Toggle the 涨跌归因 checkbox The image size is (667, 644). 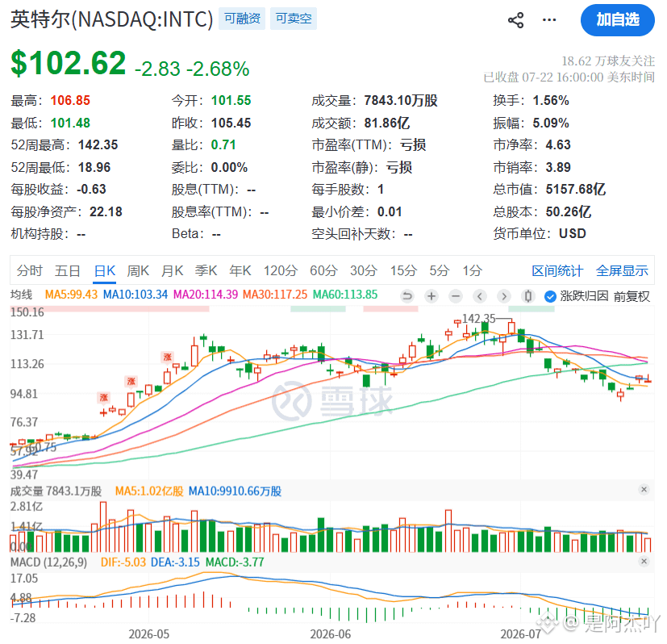550,296
